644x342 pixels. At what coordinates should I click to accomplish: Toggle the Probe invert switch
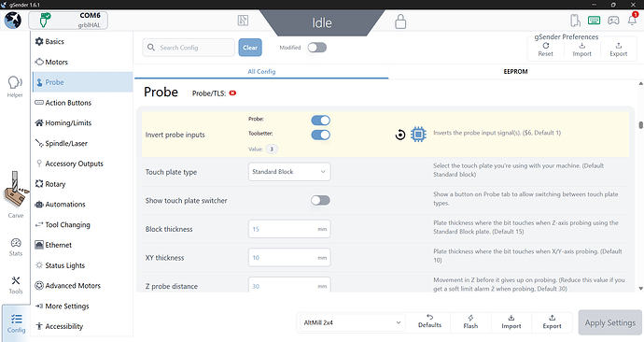click(x=320, y=121)
